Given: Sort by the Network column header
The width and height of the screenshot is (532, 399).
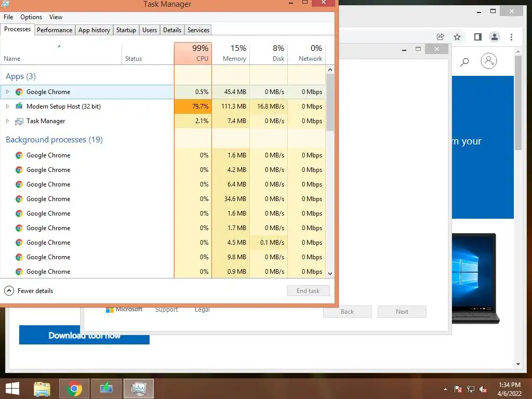Looking at the screenshot, I should click(x=307, y=54).
